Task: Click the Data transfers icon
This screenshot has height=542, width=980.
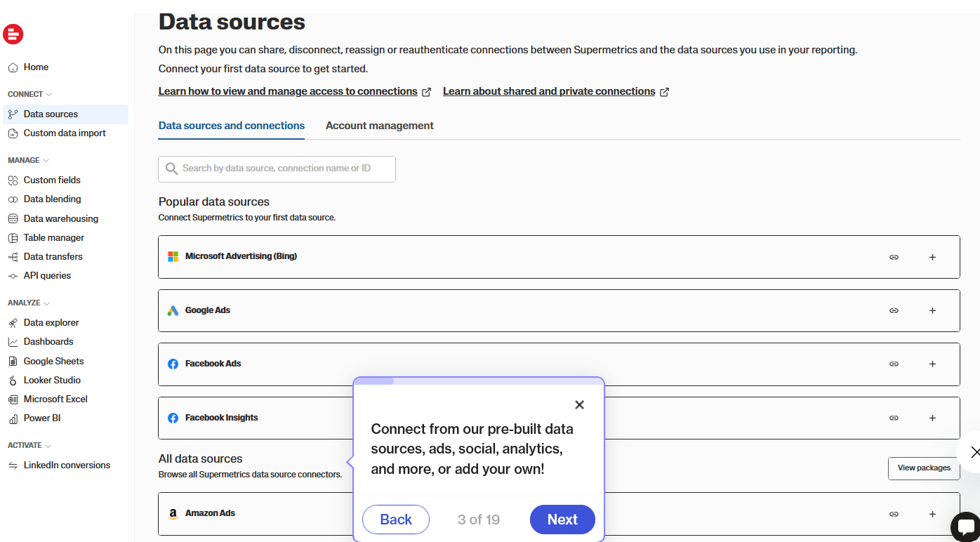Action: pyautogui.click(x=13, y=257)
